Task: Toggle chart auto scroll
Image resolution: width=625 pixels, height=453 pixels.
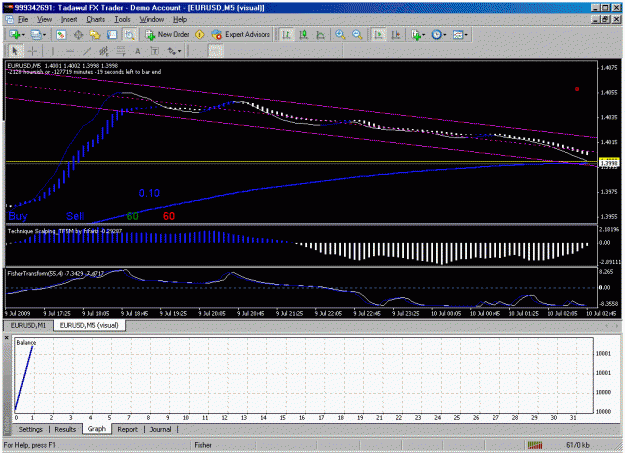Action: (x=378, y=35)
